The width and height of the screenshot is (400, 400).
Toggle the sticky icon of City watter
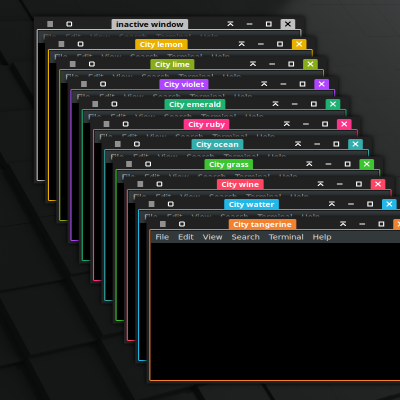(171, 204)
